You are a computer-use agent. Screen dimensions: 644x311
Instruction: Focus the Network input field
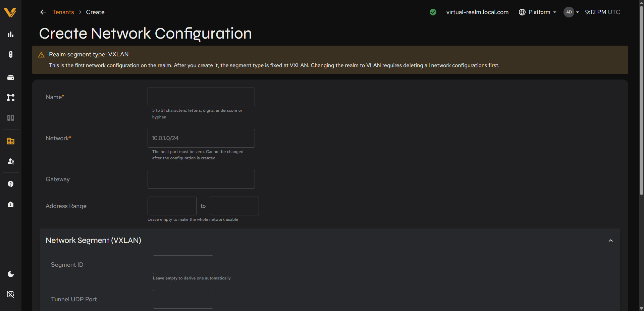201,138
